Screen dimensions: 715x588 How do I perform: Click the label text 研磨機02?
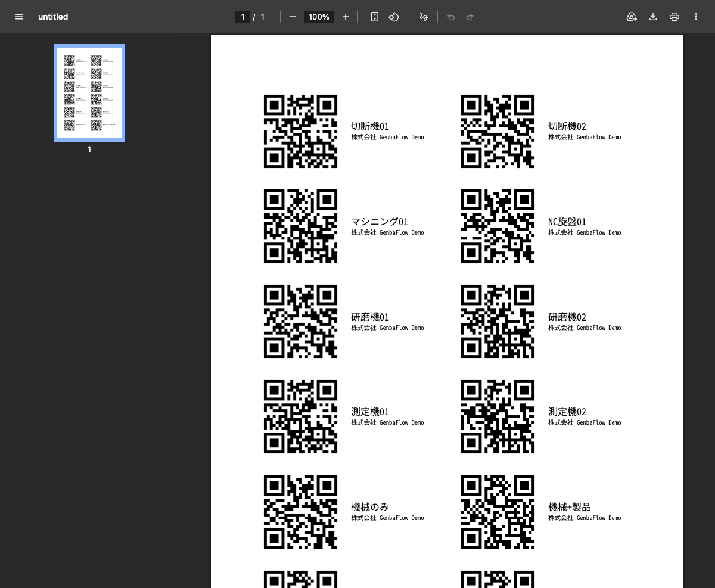pyautogui.click(x=567, y=317)
